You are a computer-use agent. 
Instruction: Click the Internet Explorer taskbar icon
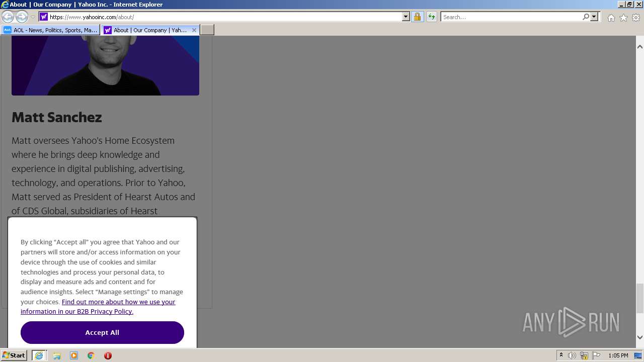click(x=39, y=355)
